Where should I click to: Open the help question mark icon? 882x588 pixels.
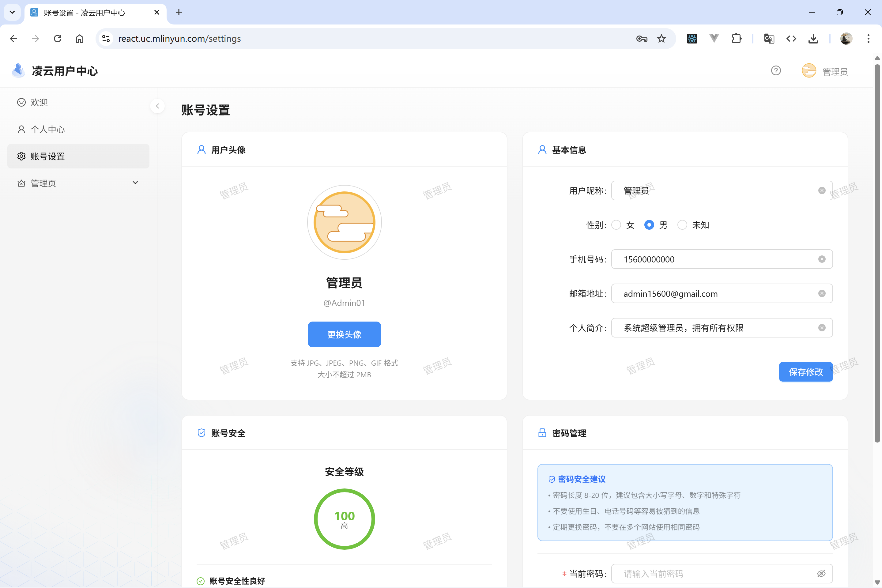pos(776,70)
